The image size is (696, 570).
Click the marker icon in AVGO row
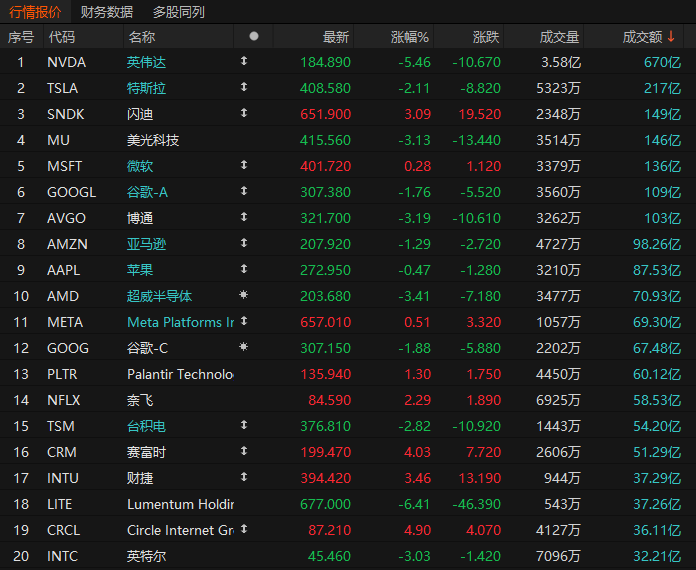point(244,217)
